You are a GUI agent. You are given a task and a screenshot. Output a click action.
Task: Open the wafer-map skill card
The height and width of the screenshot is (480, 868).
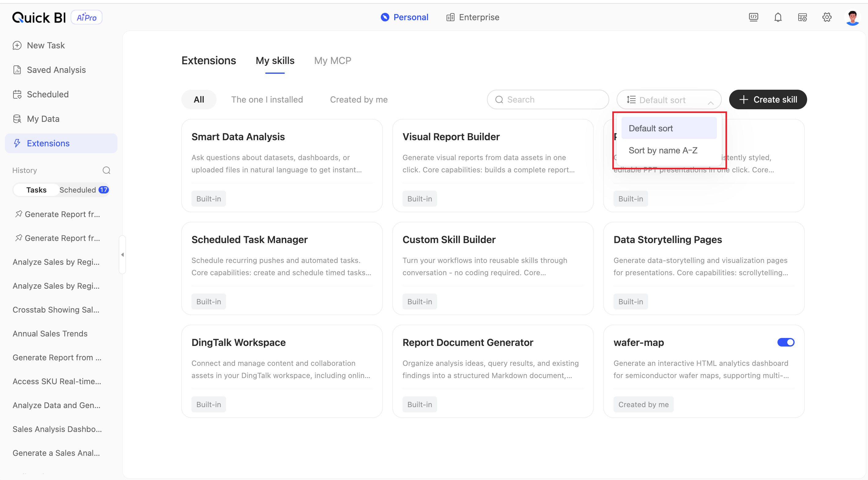tap(704, 371)
